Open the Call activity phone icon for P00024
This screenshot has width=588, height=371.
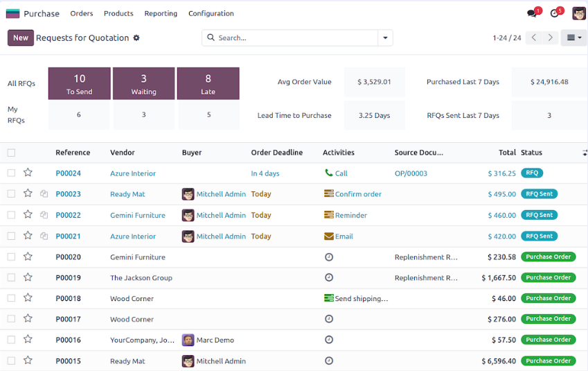(x=329, y=173)
